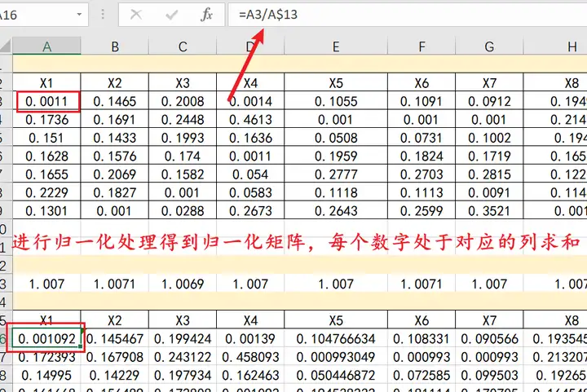
Task: Click cell G5 containing 0.1002
Action: tap(489, 138)
